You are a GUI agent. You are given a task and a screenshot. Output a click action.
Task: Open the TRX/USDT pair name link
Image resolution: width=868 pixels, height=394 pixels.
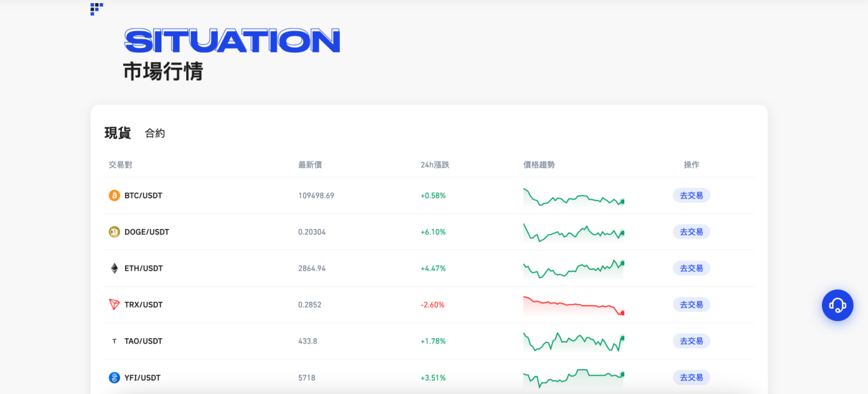pyautogui.click(x=143, y=305)
